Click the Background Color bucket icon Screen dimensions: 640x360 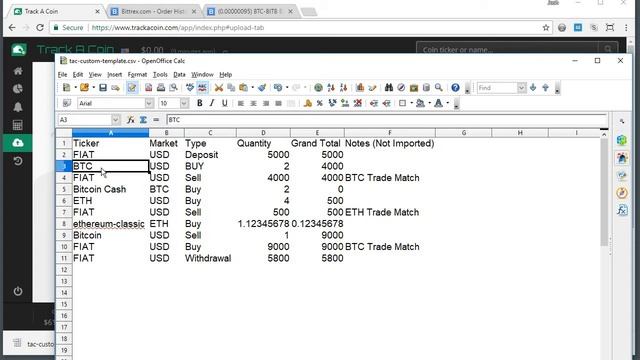420,103
